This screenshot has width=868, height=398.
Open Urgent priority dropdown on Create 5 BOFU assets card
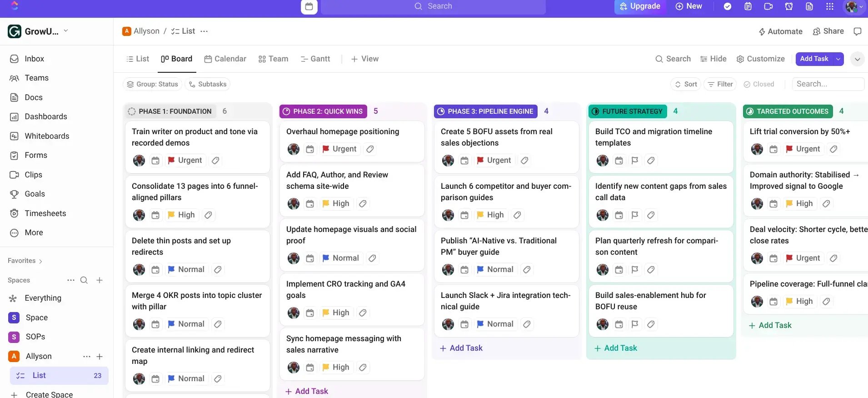point(494,161)
